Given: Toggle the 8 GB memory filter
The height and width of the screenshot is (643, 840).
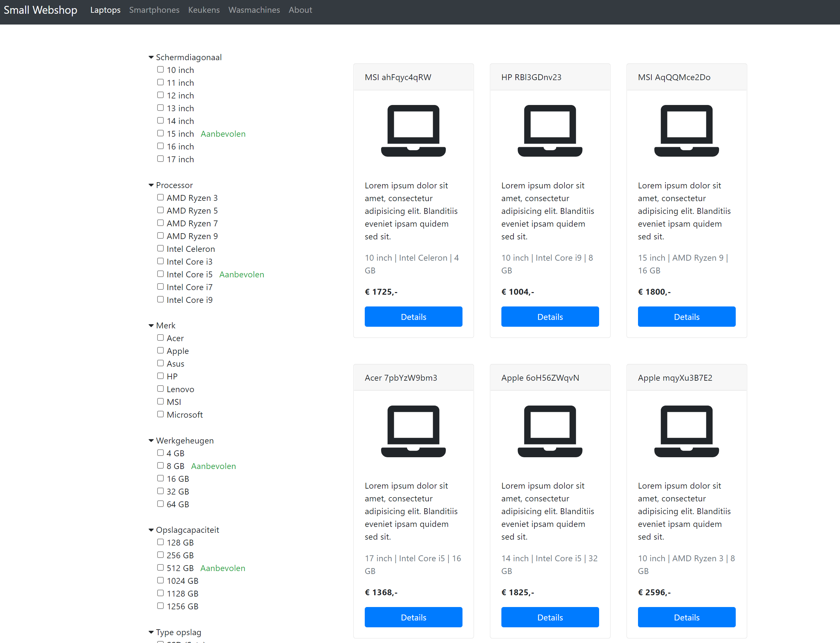Looking at the screenshot, I should [x=160, y=465].
